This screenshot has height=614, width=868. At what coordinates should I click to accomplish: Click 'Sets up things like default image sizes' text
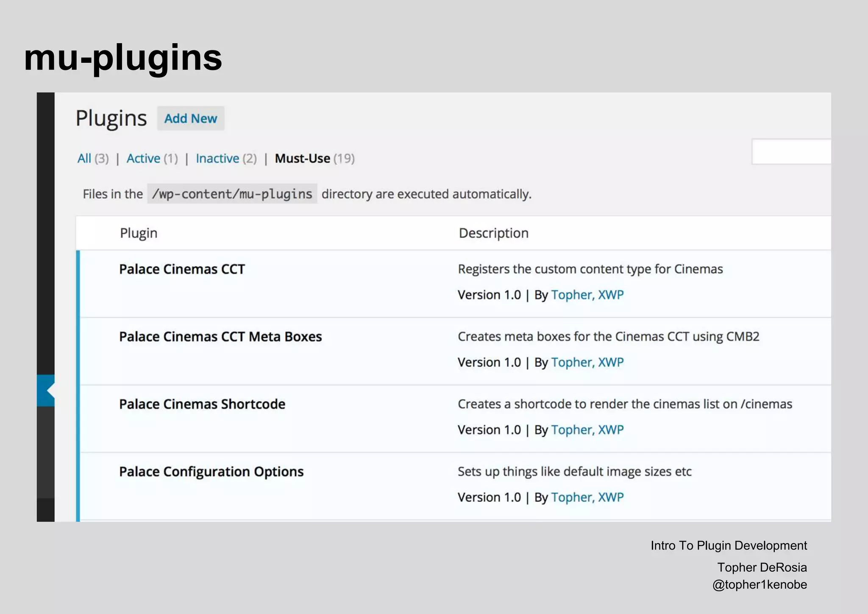click(x=575, y=472)
